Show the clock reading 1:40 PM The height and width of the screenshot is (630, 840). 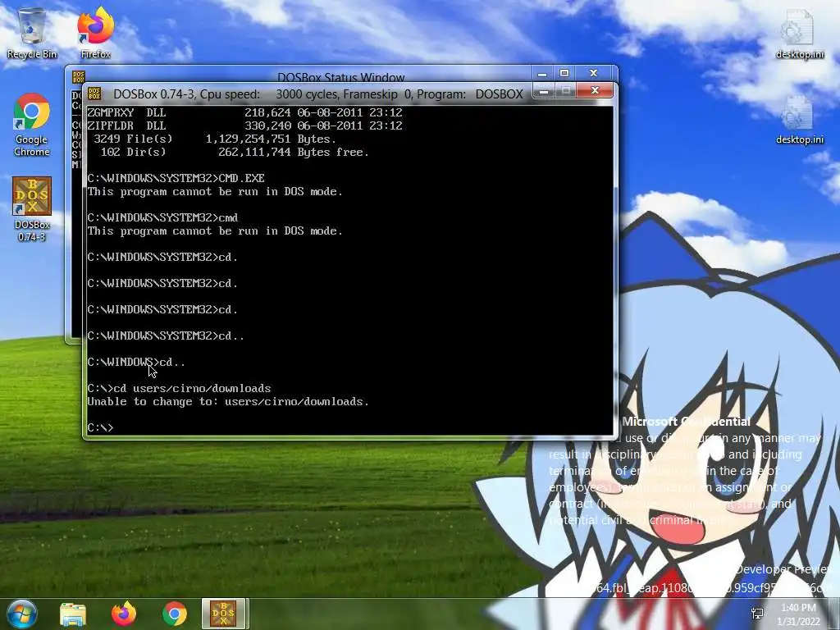click(798, 608)
